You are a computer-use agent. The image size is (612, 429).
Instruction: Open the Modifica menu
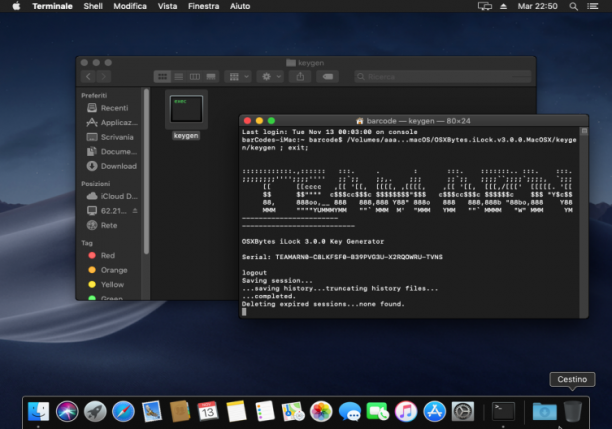point(130,6)
